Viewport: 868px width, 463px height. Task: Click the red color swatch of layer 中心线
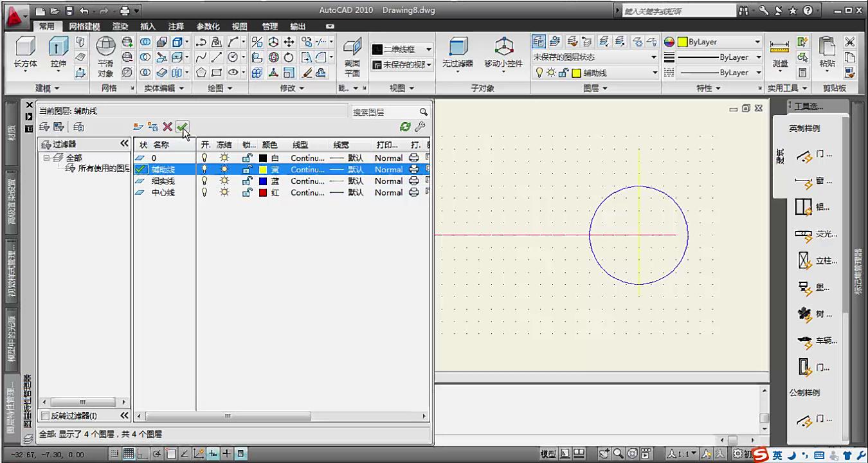(x=262, y=192)
